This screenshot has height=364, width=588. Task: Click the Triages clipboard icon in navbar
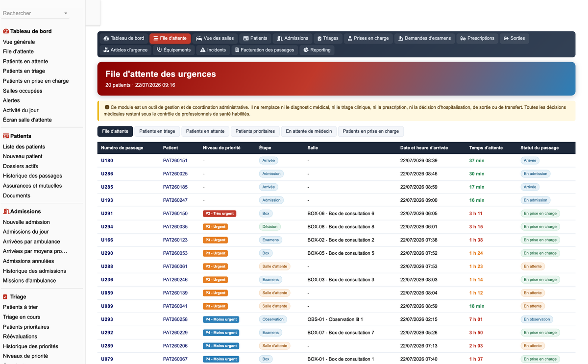pyautogui.click(x=319, y=38)
